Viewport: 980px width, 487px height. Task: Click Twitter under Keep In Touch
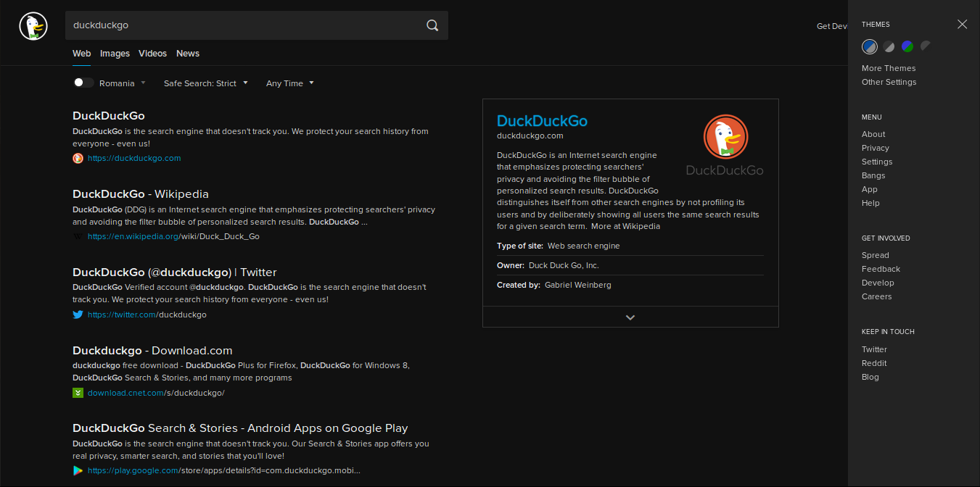pyautogui.click(x=874, y=349)
